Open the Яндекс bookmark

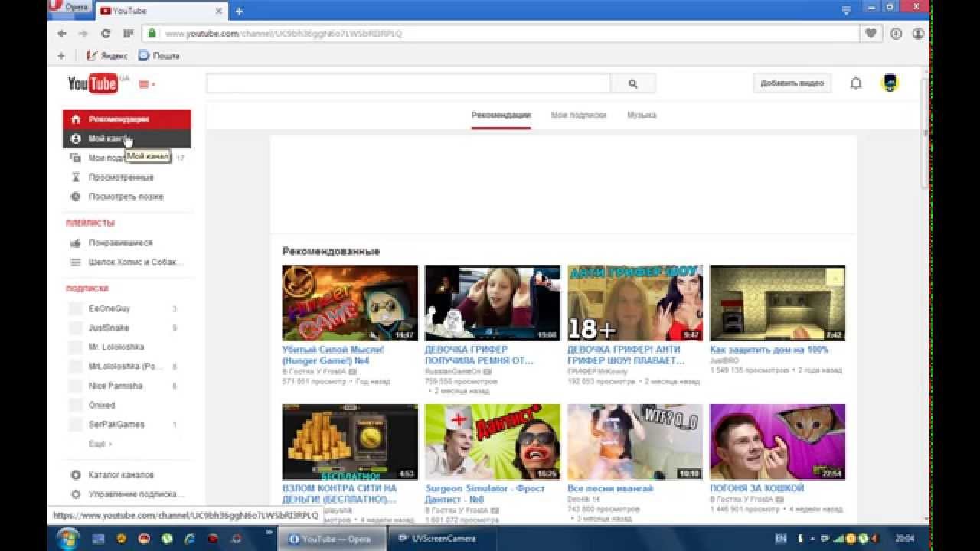pyautogui.click(x=107, y=55)
